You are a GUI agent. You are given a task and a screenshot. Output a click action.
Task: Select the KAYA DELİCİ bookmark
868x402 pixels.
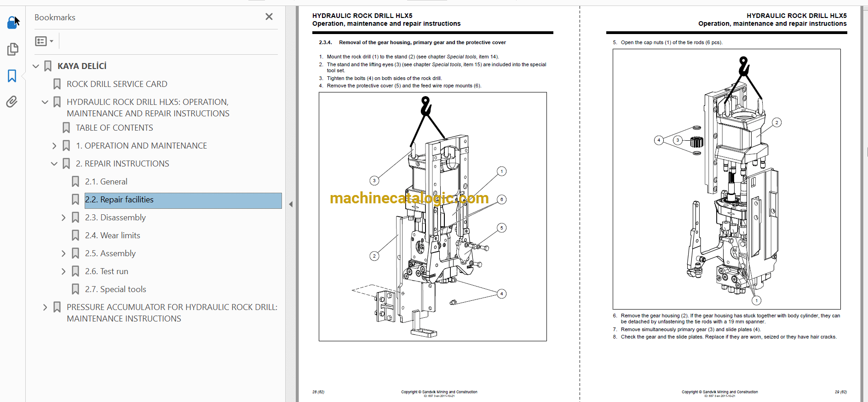(x=82, y=66)
